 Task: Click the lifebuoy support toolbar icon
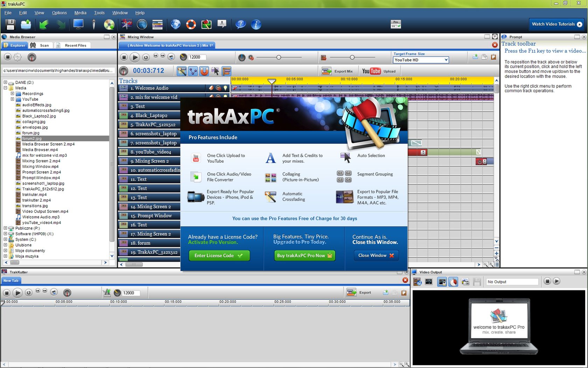point(191,24)
